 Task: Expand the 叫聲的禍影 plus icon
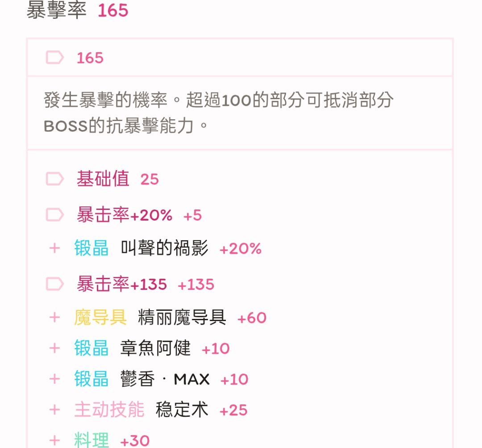(x=54, y=248)
